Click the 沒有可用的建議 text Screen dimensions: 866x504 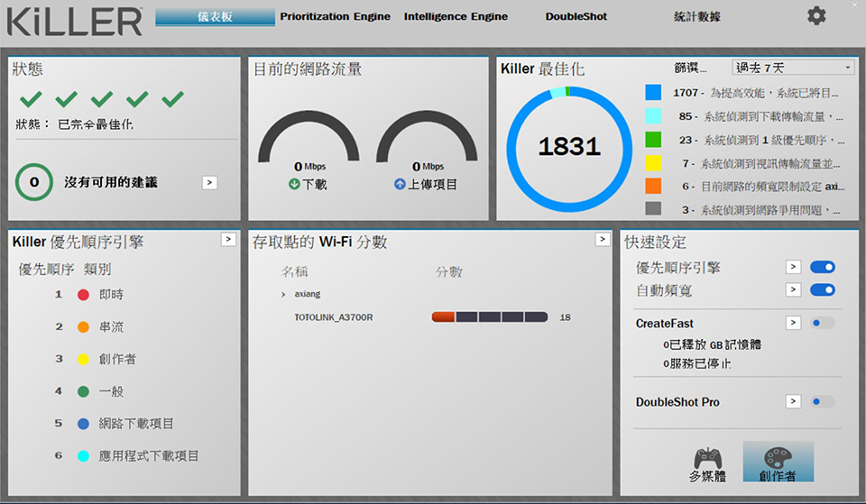tap(111, 182)
